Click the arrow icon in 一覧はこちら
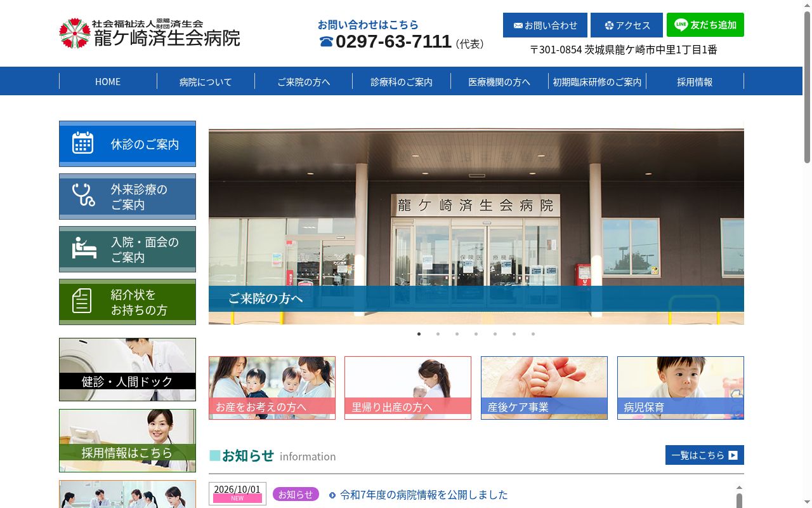Viewport: 812px width, 508px height. [x=733, y=455]
